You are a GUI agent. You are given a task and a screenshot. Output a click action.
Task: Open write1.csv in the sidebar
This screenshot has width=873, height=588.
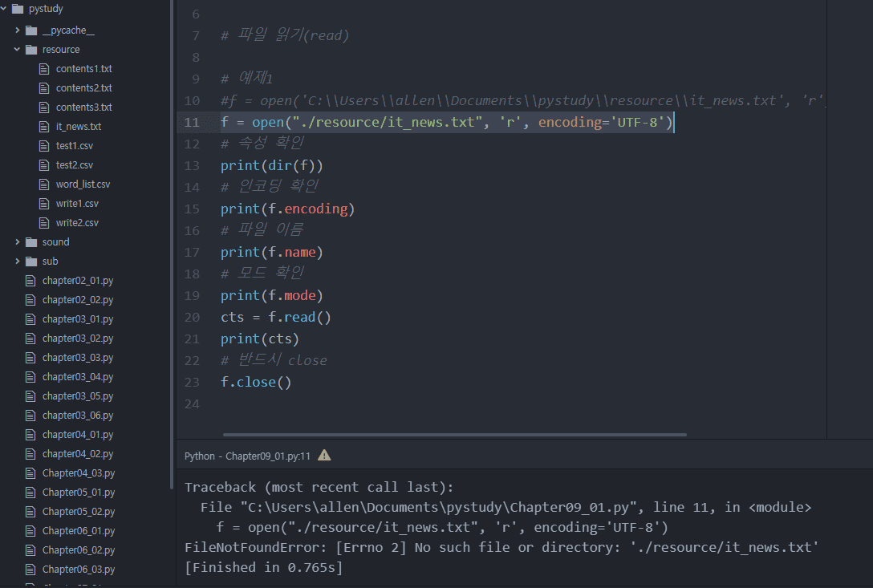click(x=77, y=203)
